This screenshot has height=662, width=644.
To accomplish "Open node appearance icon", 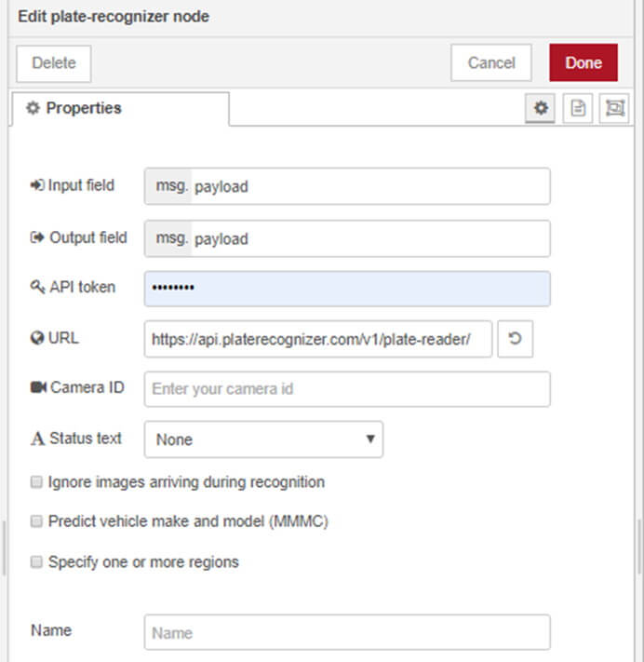I will click(x=614, y=108).
